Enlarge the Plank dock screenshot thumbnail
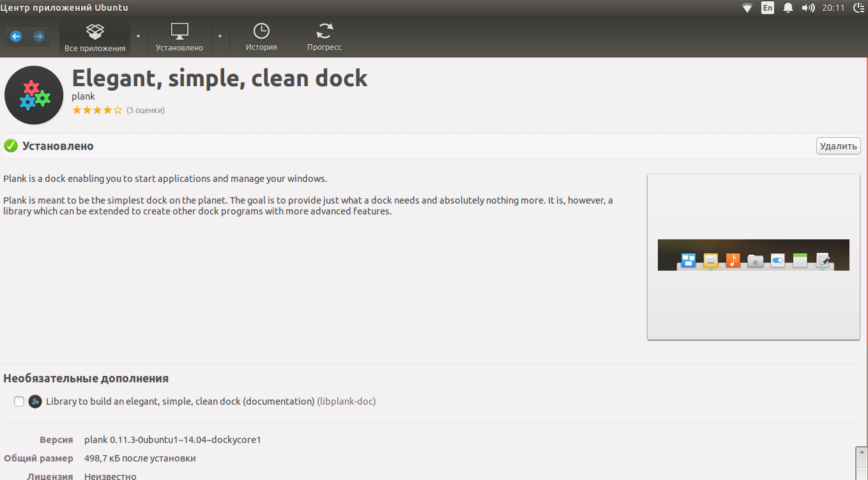Screen dimensions: 868x480 tap(754, 257)
